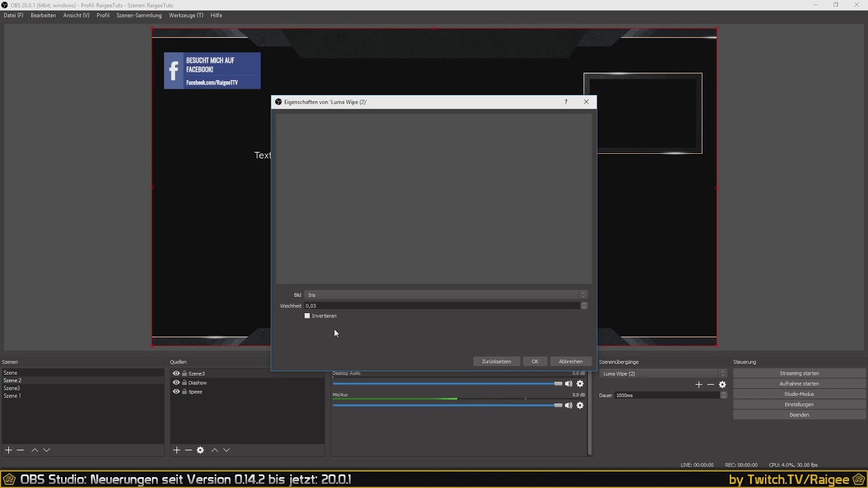Move the scene down with the Szenen down arrow

[47, 450]
